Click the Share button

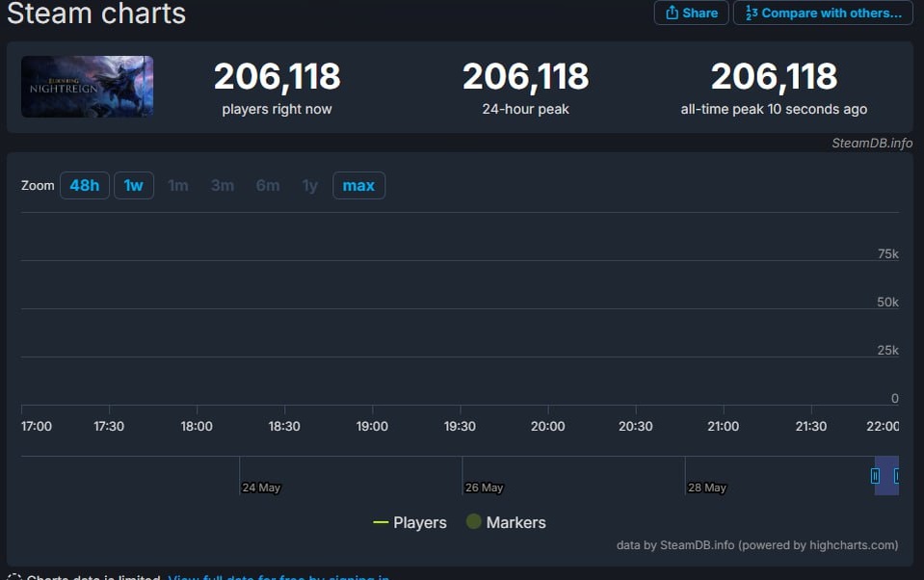(691, 13)
